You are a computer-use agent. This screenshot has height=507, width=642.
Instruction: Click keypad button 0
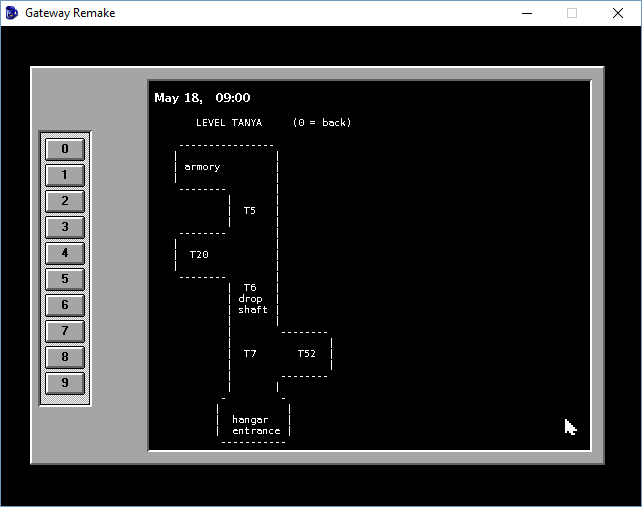[65, 149]
